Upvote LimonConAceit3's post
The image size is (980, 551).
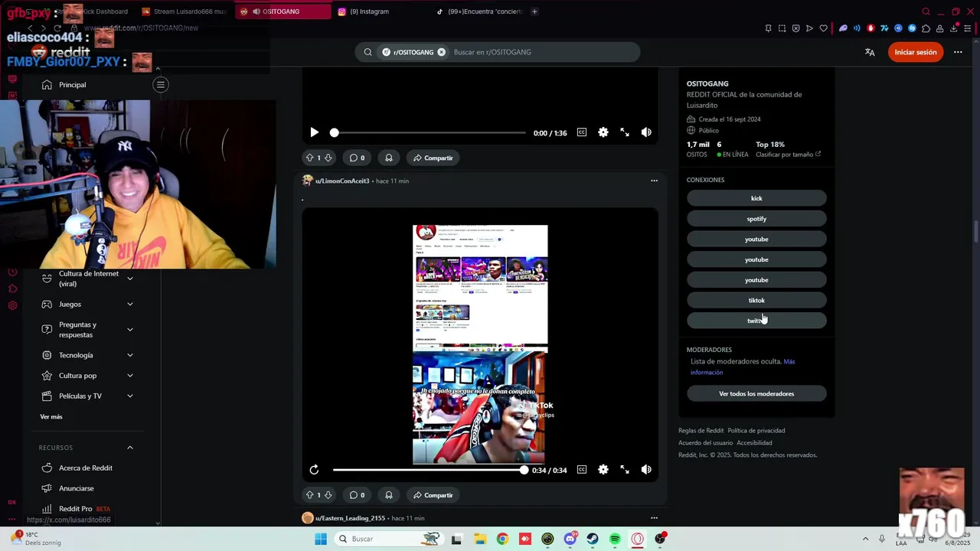tap(309, 495)
